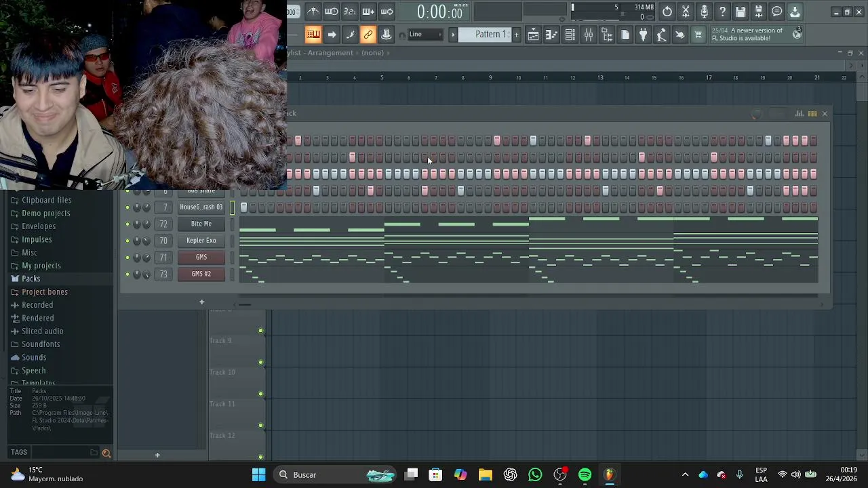Image resolution: width=868 pixels, height=488 pixels.
Task: Open Spotify from the taskbar
Action: coord(585,474)
